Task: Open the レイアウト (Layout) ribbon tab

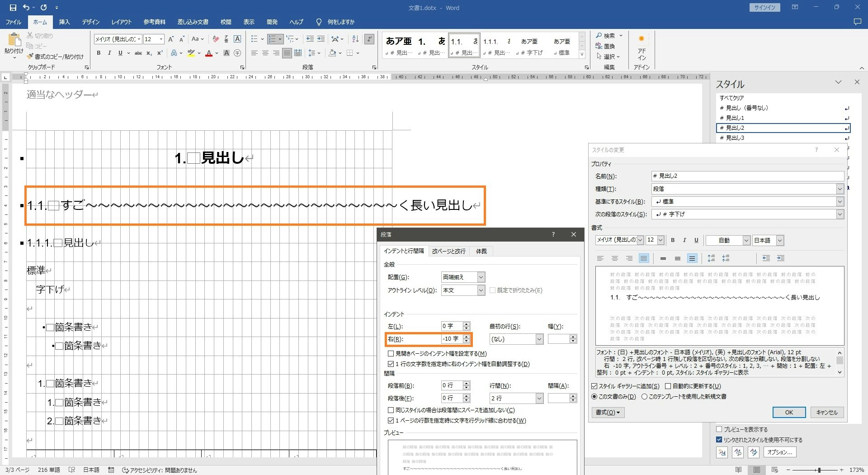Action: 122,22
